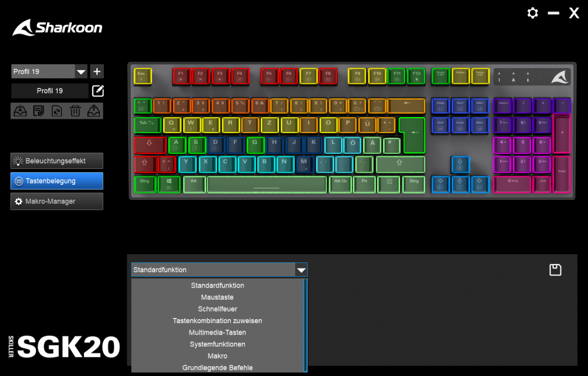Viewport: 588px width, 376px height.
Task: Select the F1 key on keyboard
Action: pos(181,76)
